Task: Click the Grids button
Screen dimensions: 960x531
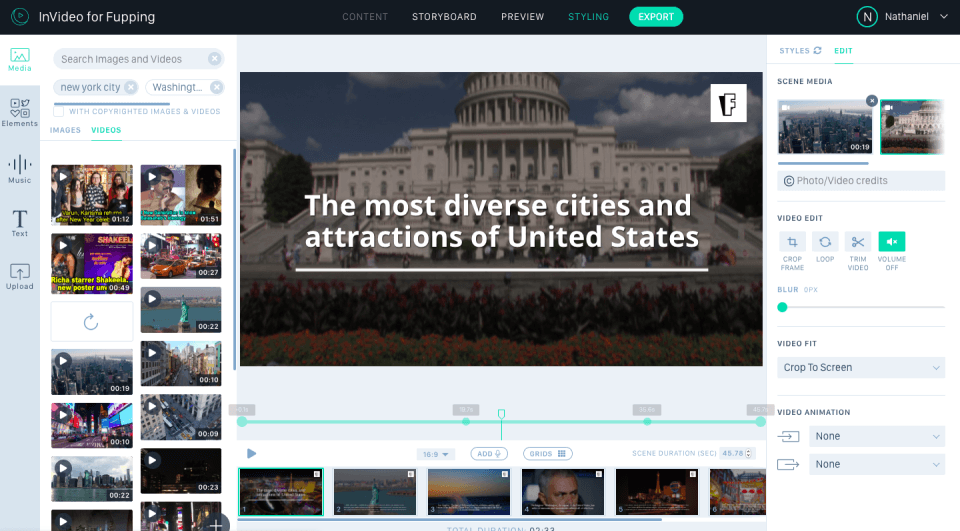Action: (547, 454)
